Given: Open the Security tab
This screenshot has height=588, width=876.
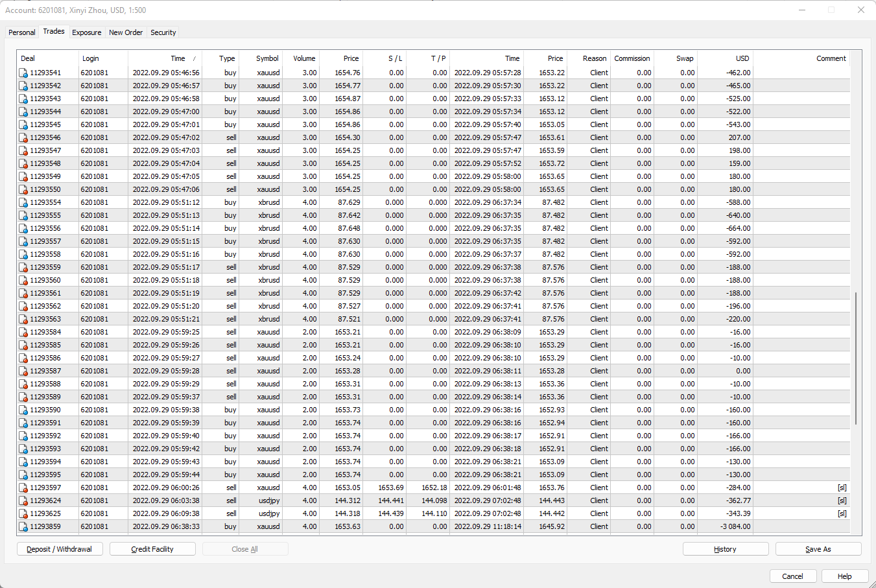Looking at the screenshot, I should (x=163, y=32).
